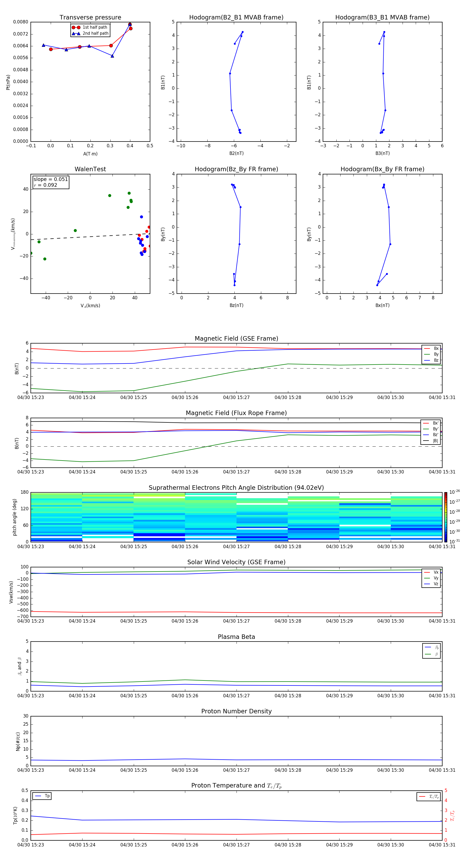Click the Suprathermal Electrons Pitch Angle Distribution title
Image resolution: width=473 pixels, height=868 pixels.
coord(236,488)
